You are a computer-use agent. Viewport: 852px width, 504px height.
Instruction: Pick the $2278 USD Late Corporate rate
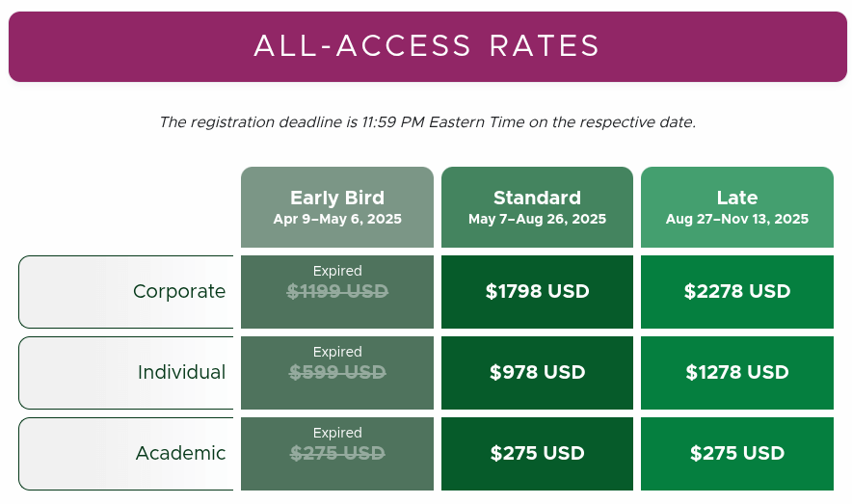click(737, 292)
